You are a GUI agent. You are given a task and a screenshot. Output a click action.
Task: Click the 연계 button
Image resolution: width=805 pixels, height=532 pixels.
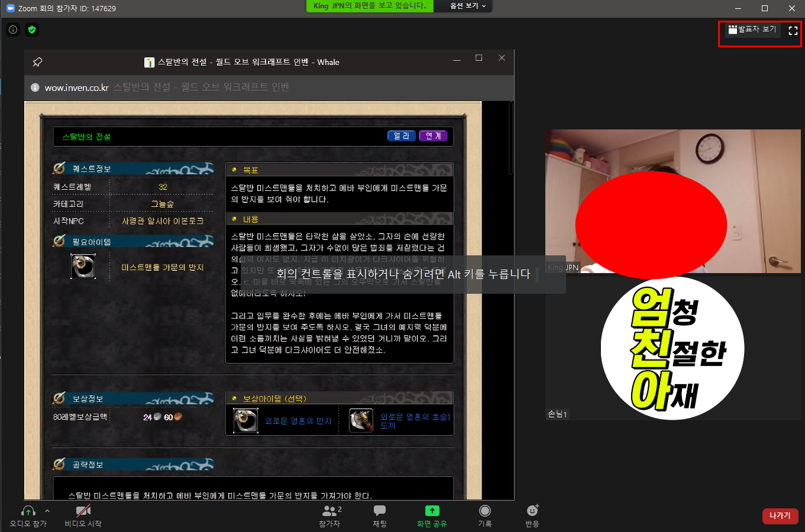(434, 136)
